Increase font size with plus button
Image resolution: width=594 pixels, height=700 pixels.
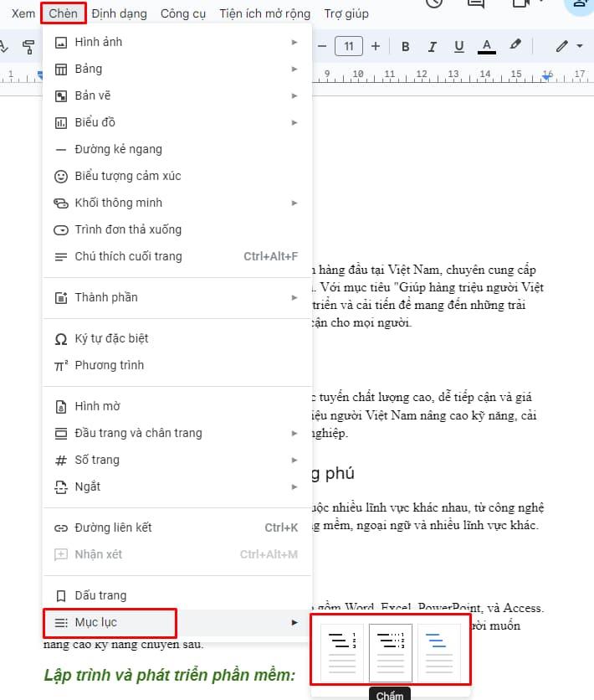376,46
